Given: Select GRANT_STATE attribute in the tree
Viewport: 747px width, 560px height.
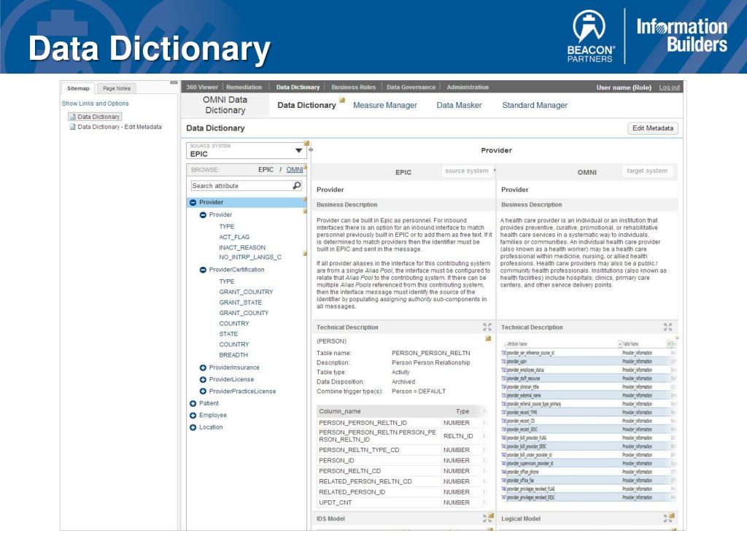Looking at the screenshot, I should point(240,303).
